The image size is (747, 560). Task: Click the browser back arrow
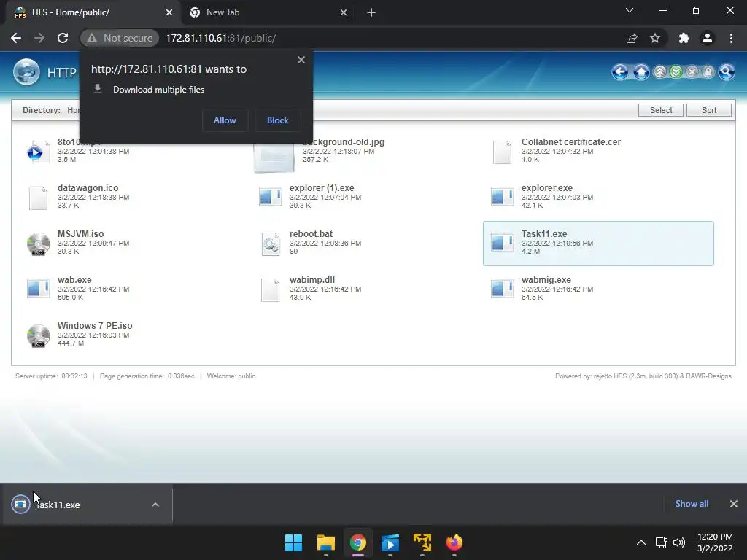(16, 38)
